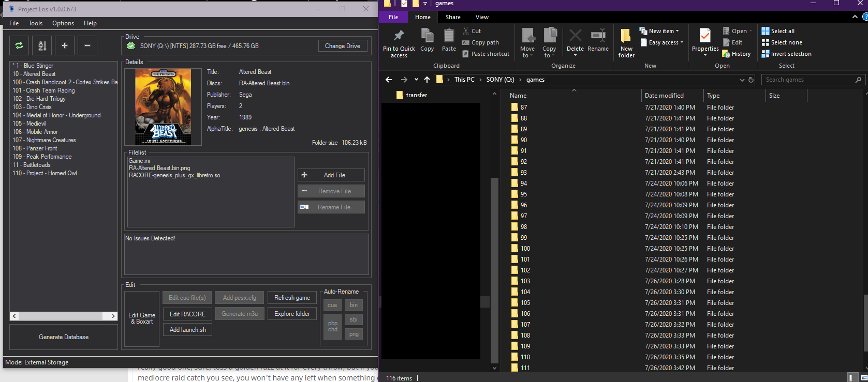The height and width of the screenshot is (382, 868).
Task: Click Invert selection in ribbon
Action: (786, 54)
